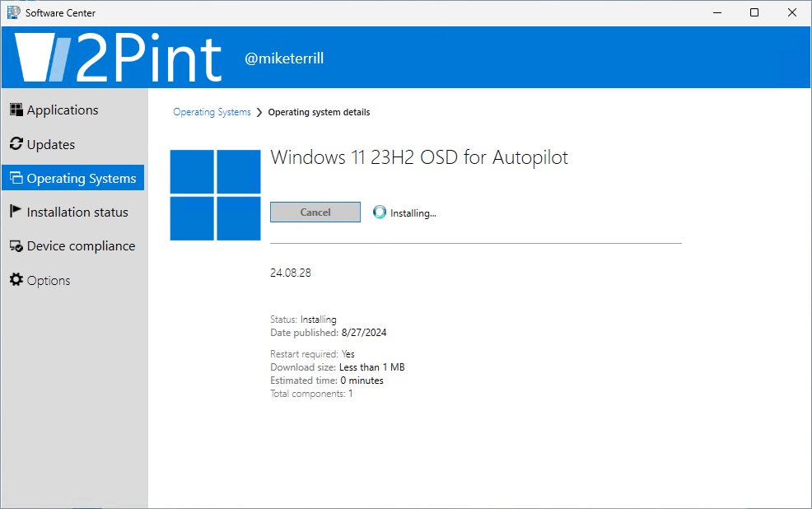Click the version text '24.08.28'

291,273
